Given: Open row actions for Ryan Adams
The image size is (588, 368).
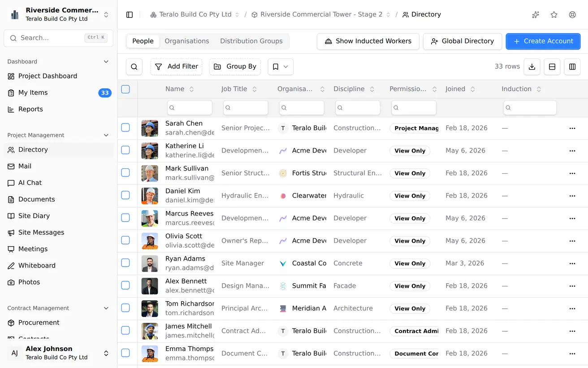Looking at the screenshot, I should (572, 263).
